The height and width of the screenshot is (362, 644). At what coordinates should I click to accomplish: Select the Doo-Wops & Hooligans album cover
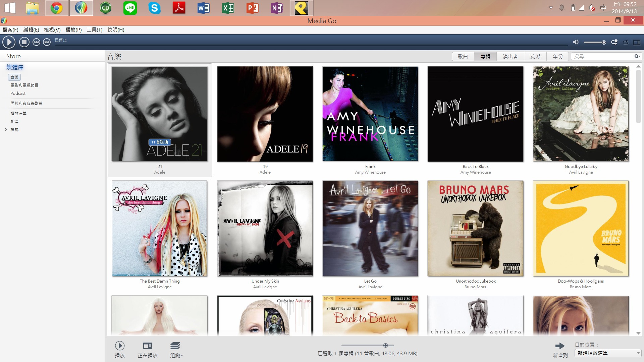[581, 229]
